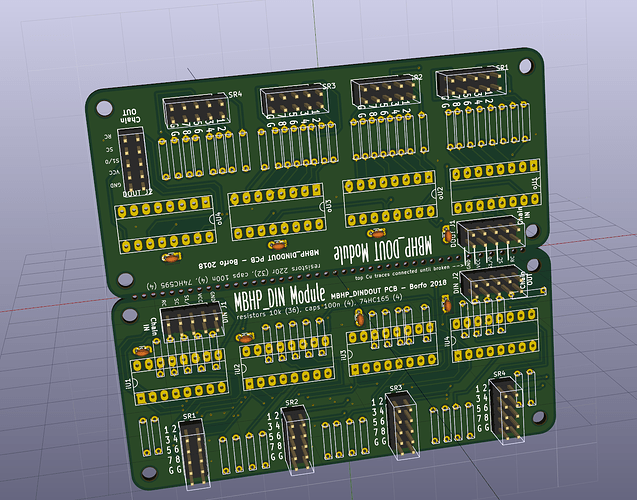Click the DOUT J2 chain-out header

coord(134,160)
